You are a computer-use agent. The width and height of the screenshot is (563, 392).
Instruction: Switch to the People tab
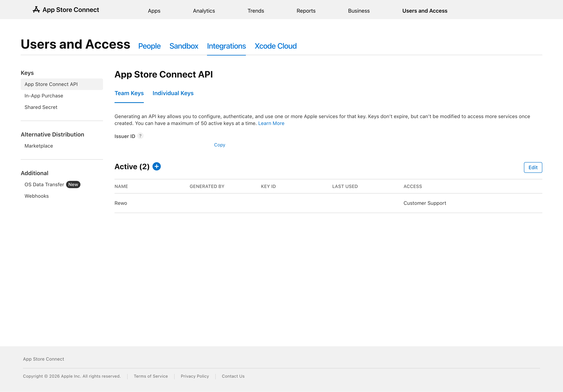pyautogui.click(x=149, y=46)
